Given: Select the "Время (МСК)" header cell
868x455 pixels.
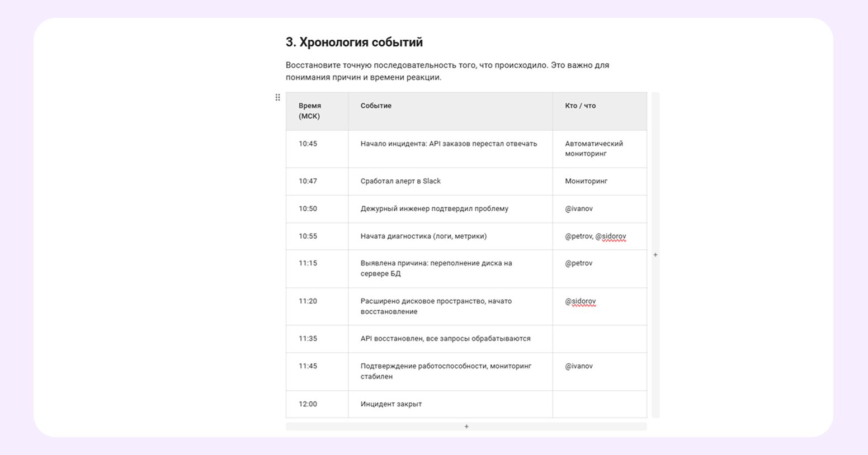Looking at the screenshot, I should tap(317, 111).
